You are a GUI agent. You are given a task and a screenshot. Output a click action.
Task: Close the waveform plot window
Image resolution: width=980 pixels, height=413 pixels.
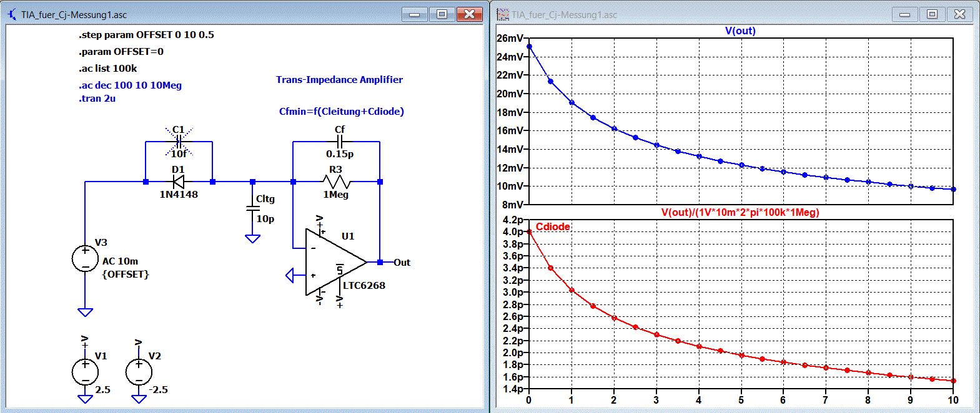pyautogui.click(x=959, y=14)
